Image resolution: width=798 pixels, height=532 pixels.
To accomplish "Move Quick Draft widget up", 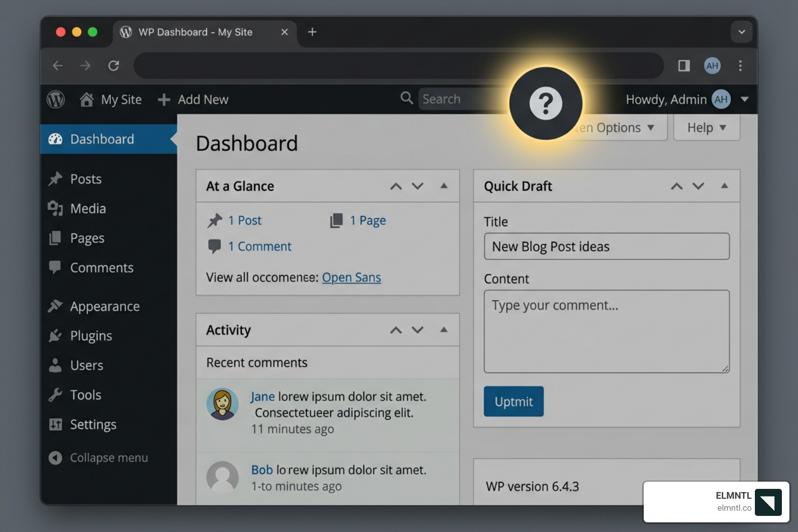I will [x=676, y=186].
